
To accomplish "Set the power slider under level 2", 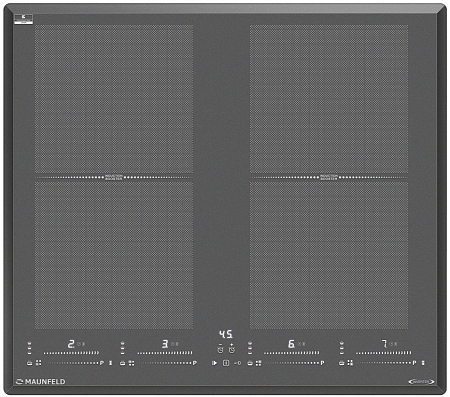I will pyautogui.click(x=71, y=353).
